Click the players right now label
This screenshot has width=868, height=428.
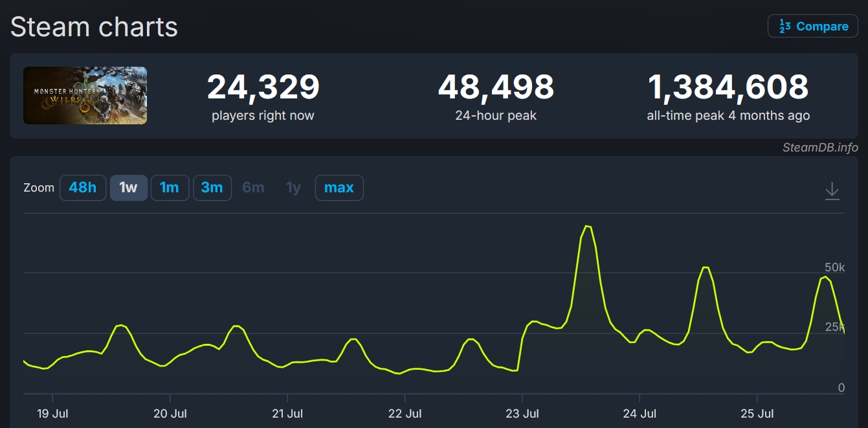263,116
